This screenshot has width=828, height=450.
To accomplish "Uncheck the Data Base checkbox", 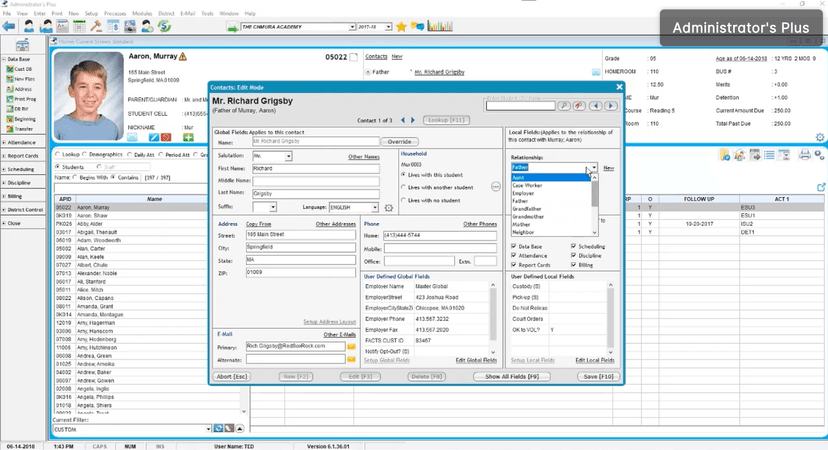I will [x=514, y=247].
